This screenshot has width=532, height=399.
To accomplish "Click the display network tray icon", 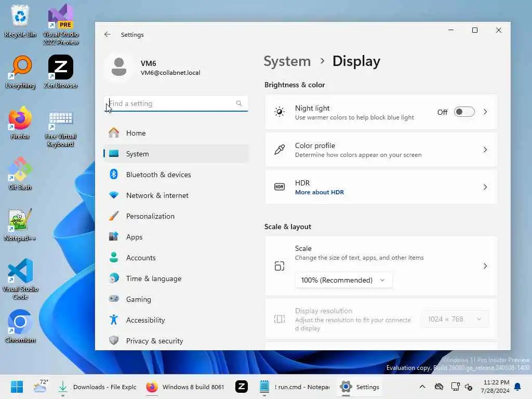I will click(455, 387).
